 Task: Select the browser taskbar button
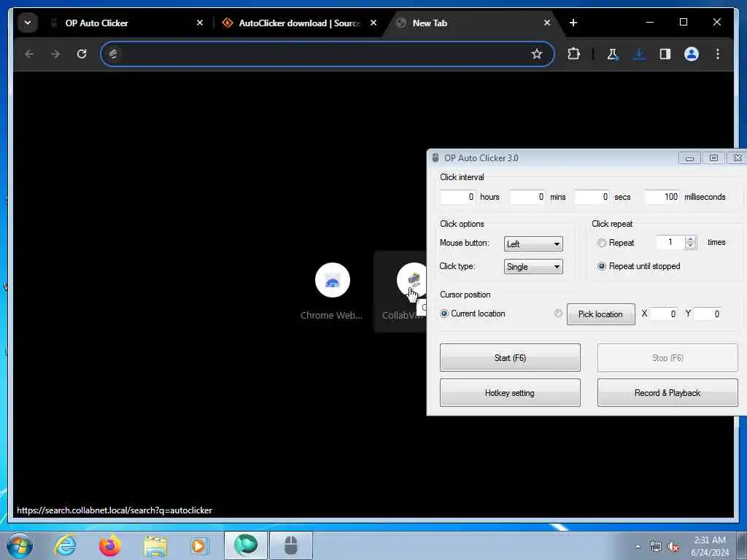(x=245, y=545)
